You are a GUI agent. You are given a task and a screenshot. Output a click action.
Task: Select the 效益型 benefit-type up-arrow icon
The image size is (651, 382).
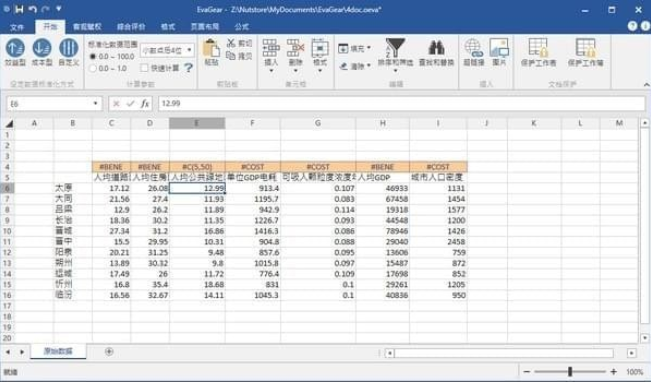[15, 48]
